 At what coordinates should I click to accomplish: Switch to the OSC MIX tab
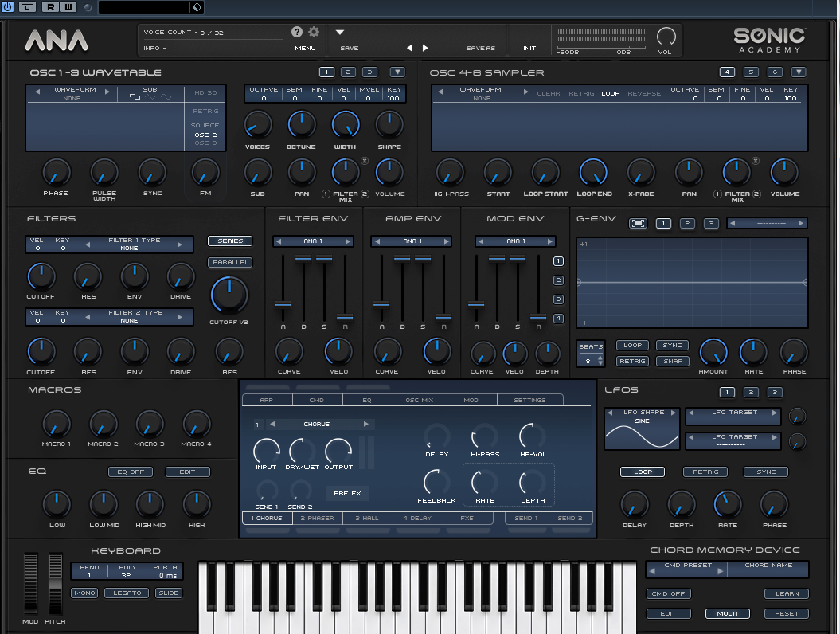tap(419, 401)
